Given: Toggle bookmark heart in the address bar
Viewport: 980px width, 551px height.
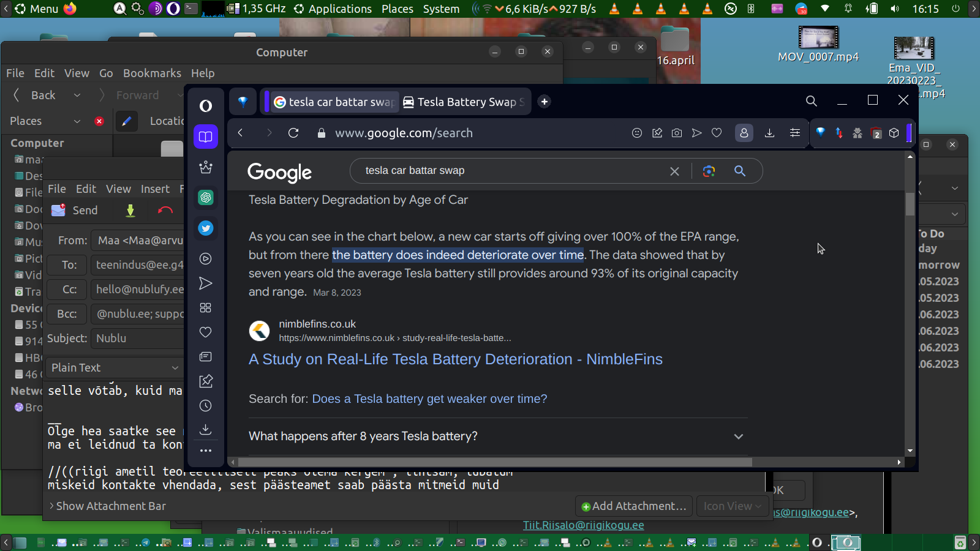Looking at the screenshot, I should (x=717, y=133).
